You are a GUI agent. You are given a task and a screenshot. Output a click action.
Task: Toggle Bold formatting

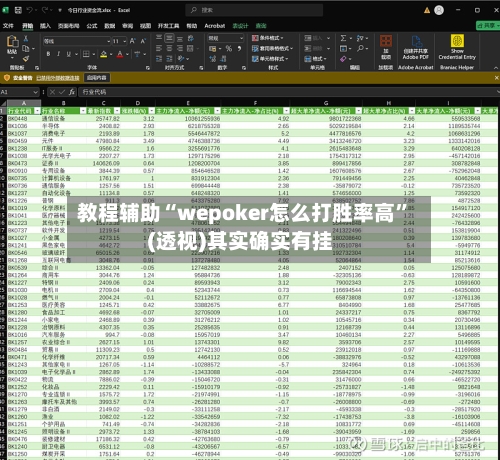tap(48, 54)
